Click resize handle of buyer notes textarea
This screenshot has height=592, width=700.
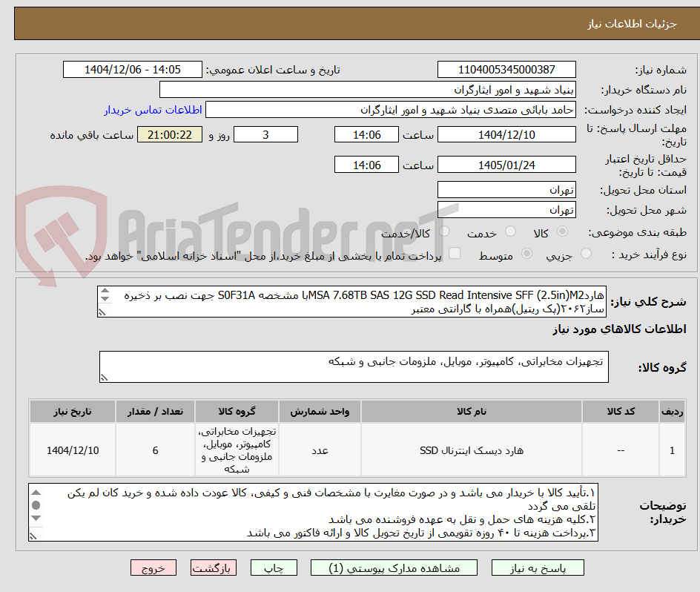pos(33,536)
